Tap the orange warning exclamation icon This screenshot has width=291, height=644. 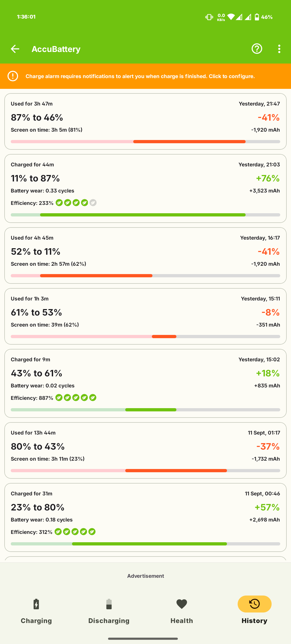[x=13, y=76]
